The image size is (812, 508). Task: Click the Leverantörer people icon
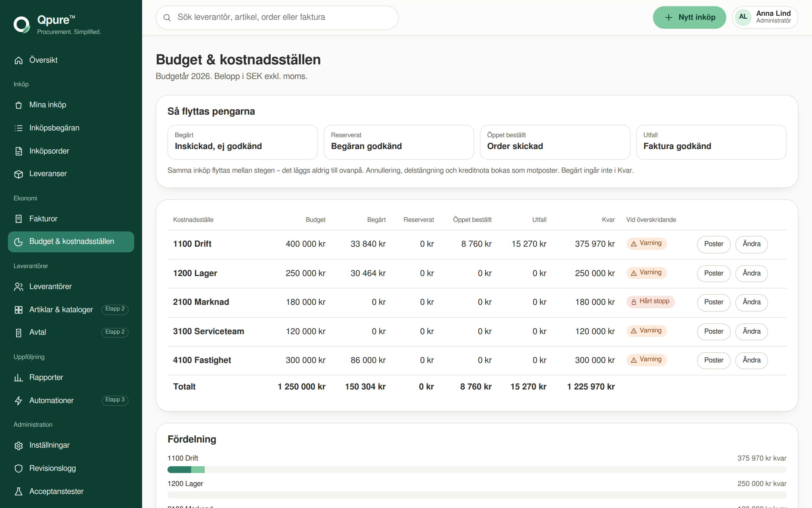click(x=18, y=286)
